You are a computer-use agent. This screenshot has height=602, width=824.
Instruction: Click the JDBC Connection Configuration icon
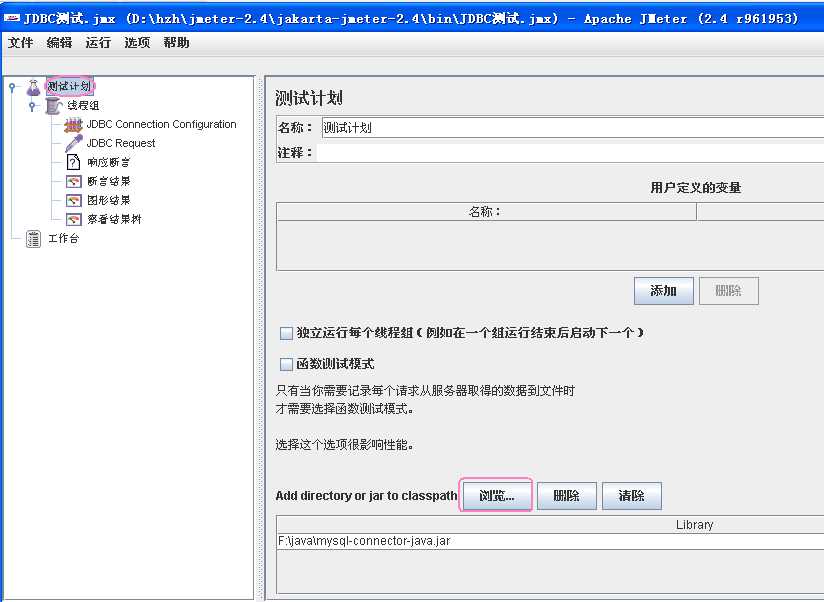point(74,124)
